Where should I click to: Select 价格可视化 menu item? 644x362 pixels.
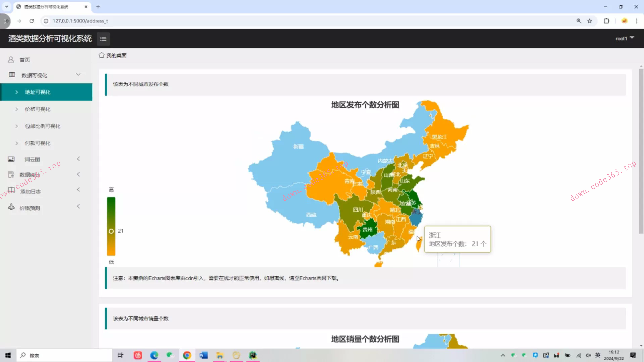tap(38, 109)
